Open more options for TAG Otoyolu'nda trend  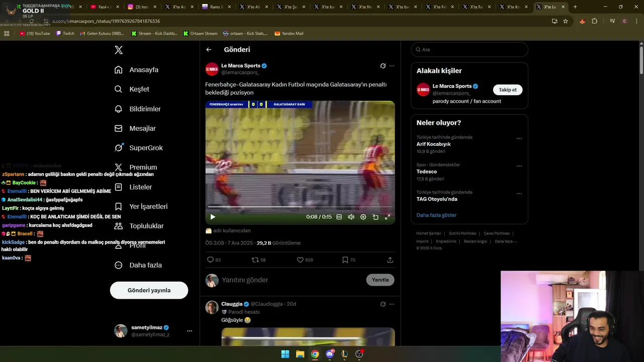(519, 194)
